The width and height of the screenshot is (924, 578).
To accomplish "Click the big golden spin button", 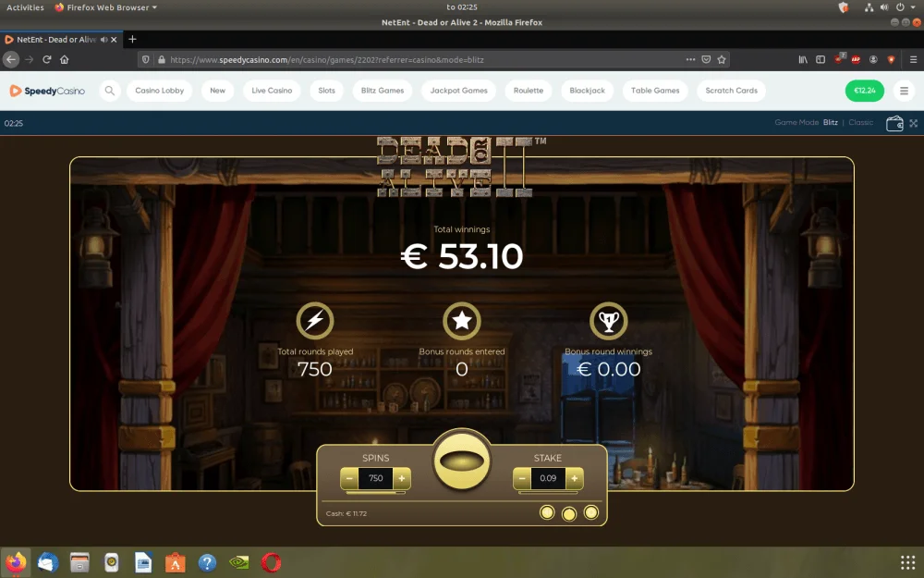I will [x=462, y=461].
